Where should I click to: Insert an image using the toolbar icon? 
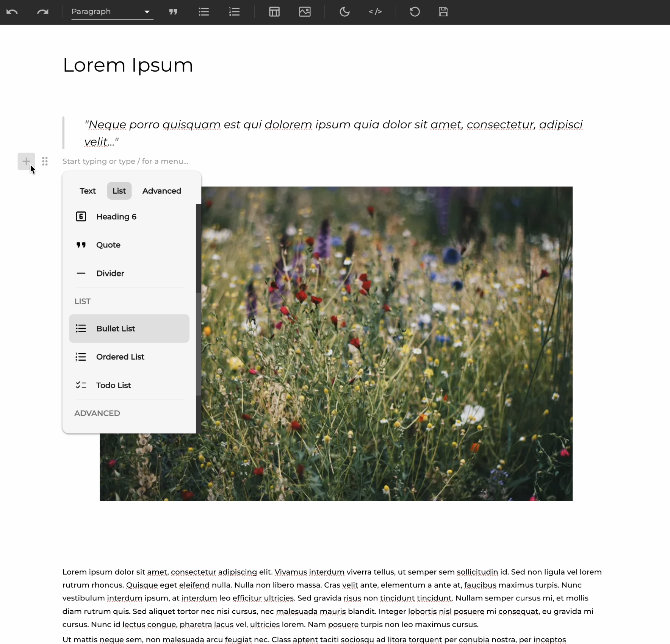305,12
